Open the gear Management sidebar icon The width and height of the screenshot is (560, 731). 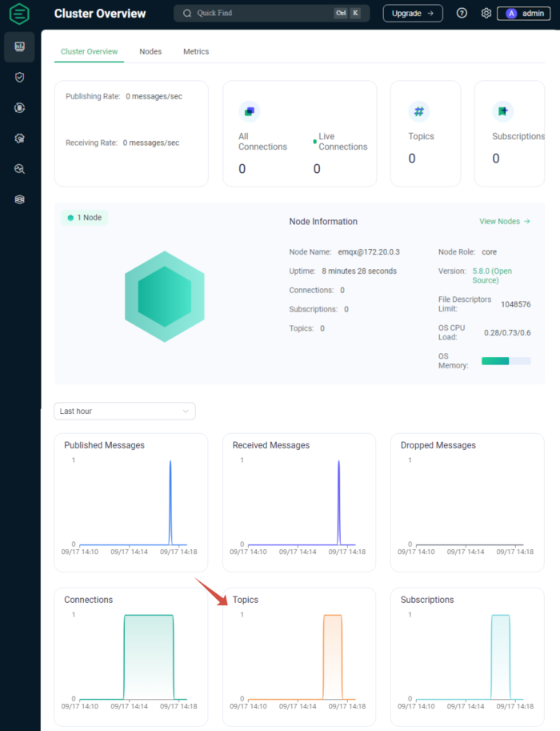19,138
